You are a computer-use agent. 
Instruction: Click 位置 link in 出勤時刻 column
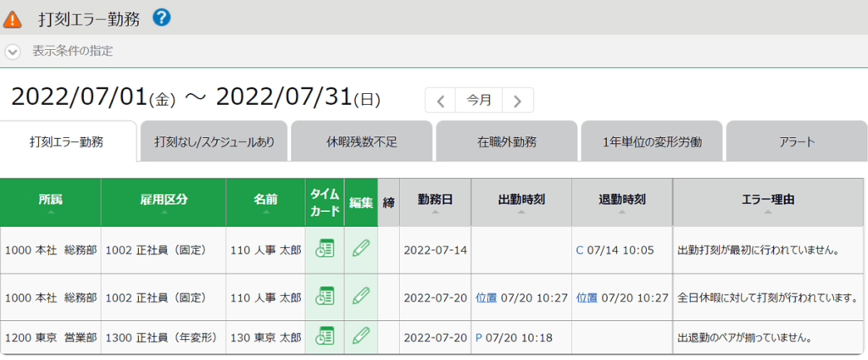486,297
